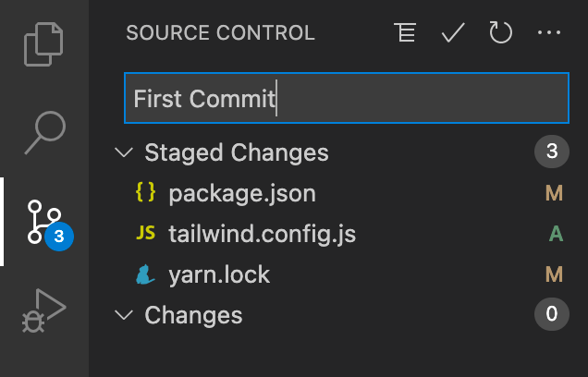Open the Run and Debug bug icon
This screenshot has height=377, width=588.
pyautogui.click(x=43, y=310)
